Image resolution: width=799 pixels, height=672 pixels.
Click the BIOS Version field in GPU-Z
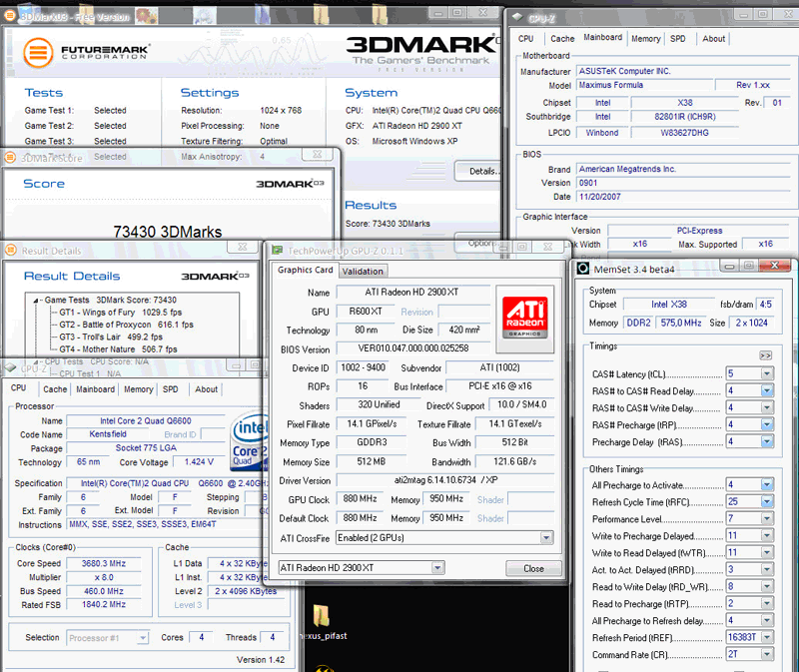click(x=413, y=348)
